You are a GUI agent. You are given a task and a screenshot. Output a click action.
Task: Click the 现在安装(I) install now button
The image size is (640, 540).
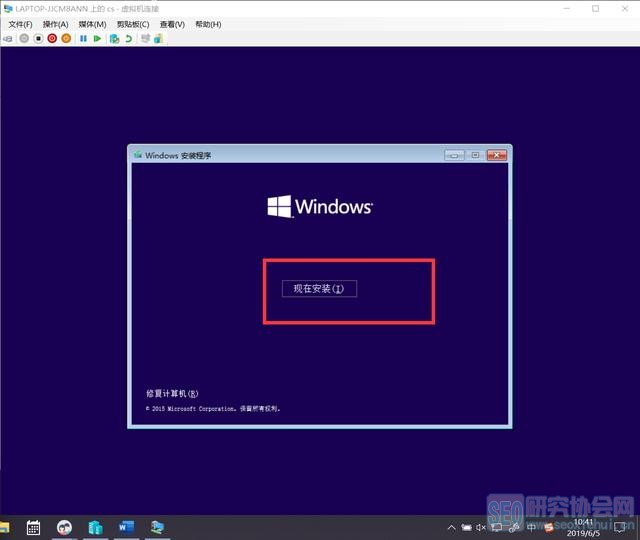319,289
